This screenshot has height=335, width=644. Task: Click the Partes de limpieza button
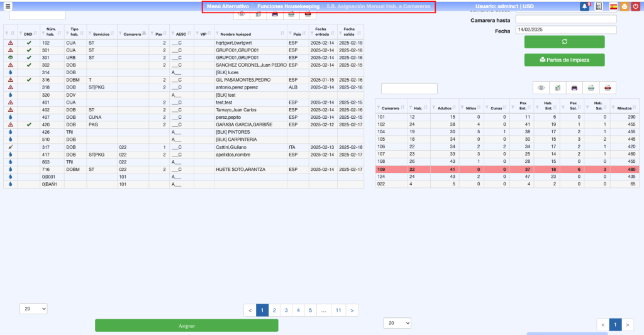point(564,60)
